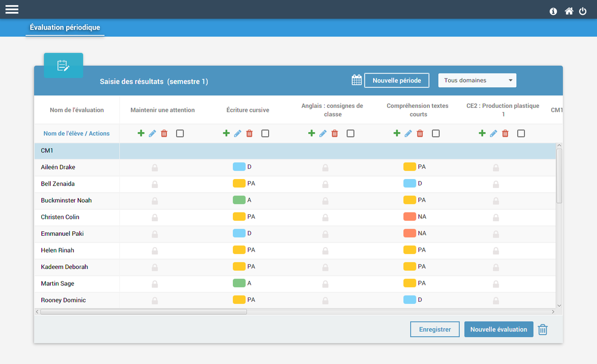The height and width of the screenshot is (364, 597).
Task: Select student Kadeem Deborah
Action: (64, 267)
